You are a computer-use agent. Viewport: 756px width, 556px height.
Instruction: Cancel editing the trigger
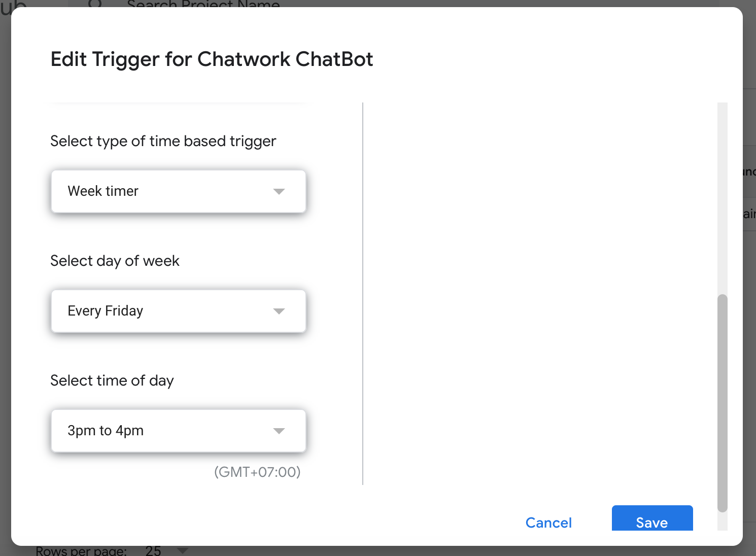548,523
